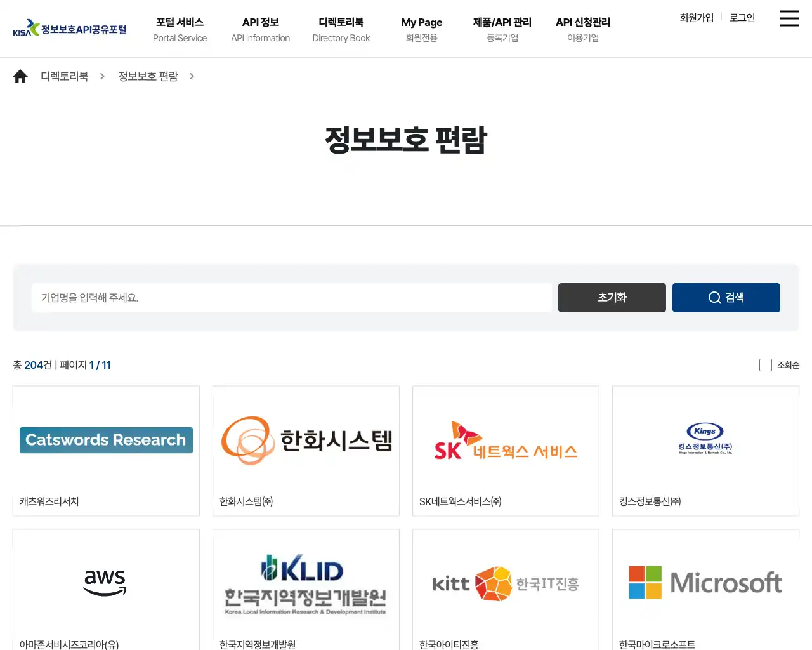Expand chevron after 정보보호 편람 breadcrumb
This screenshot has height=650, width=812.
coord(192,76)
